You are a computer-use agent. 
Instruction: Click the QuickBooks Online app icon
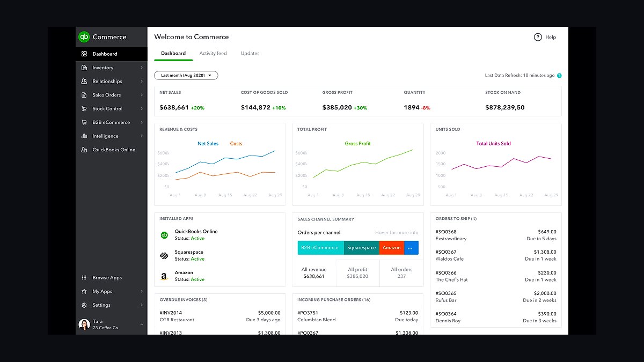pyautogui.click(x=164, y=235)
